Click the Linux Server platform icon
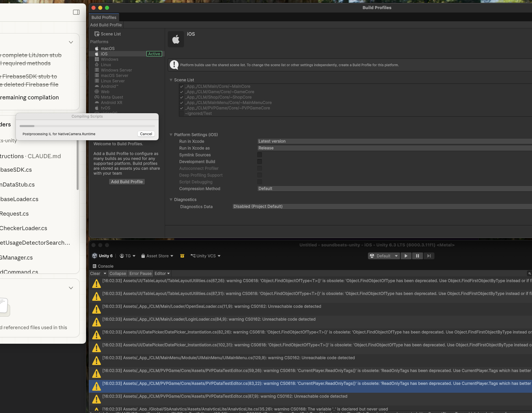 coord(97,81)
